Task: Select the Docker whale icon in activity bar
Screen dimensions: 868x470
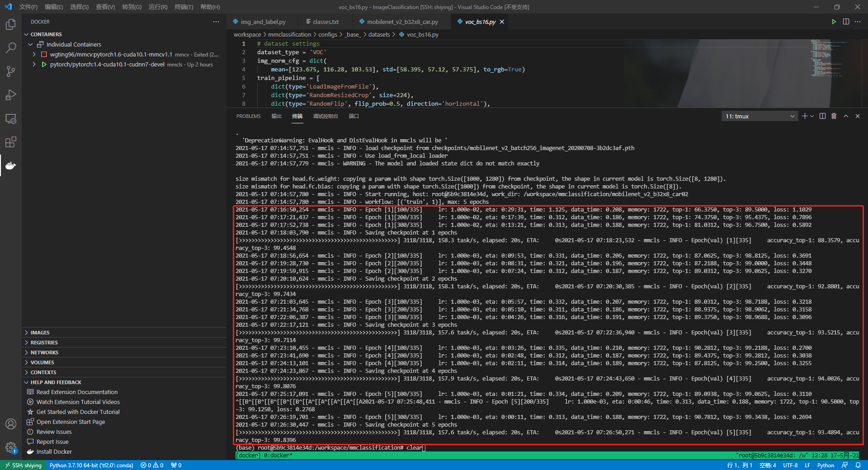Action: [x=11, y=165]
